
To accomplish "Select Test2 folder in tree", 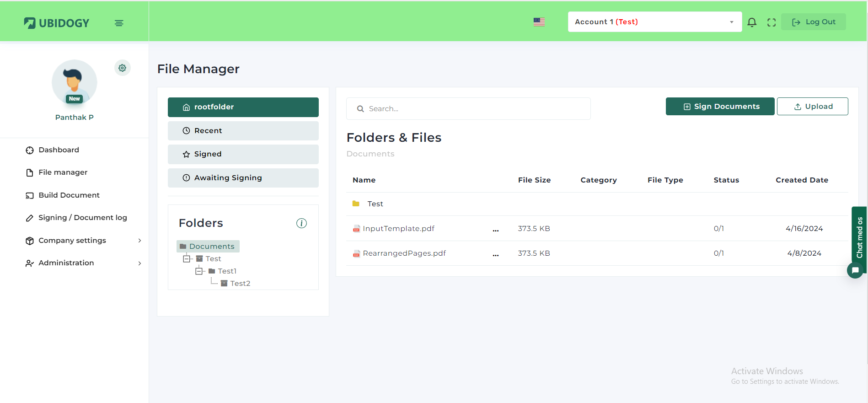I will click(240, 284).
